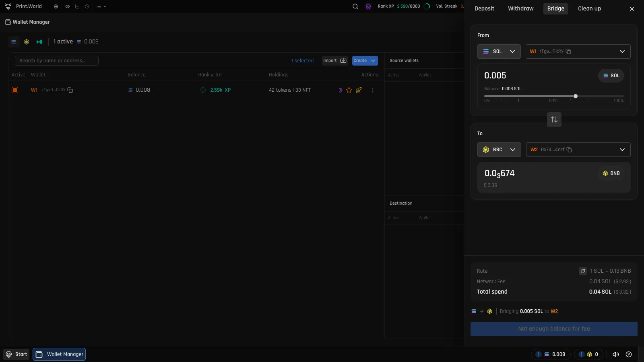Open the search magnifier in the top bar
The width and height of the screenshot is (644, 362).
click(355, 6)
